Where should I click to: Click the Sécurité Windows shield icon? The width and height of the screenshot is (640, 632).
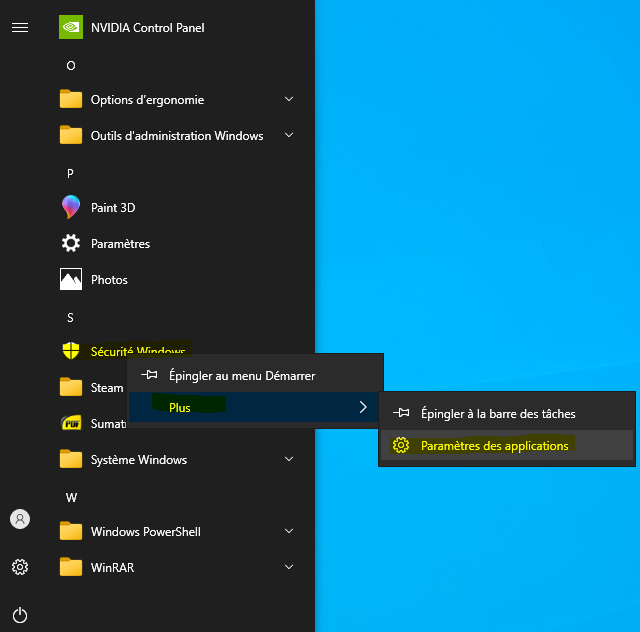[71, 351]
